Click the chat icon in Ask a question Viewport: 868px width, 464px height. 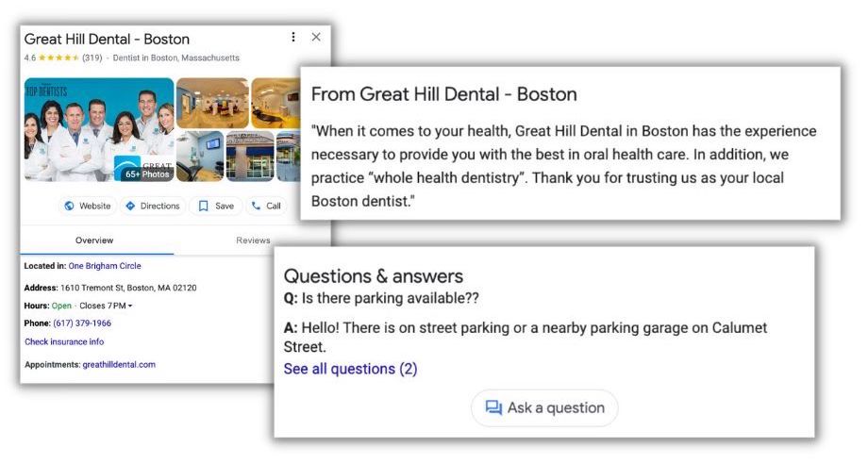pyautogui.click(x=493, y=407)
